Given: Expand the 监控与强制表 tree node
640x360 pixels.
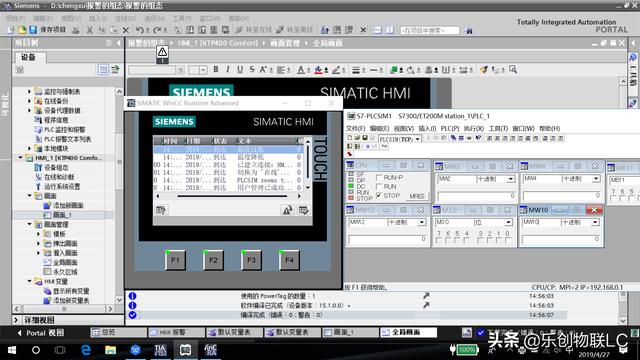Looking at the screenshot, I should tap(29, 91).
